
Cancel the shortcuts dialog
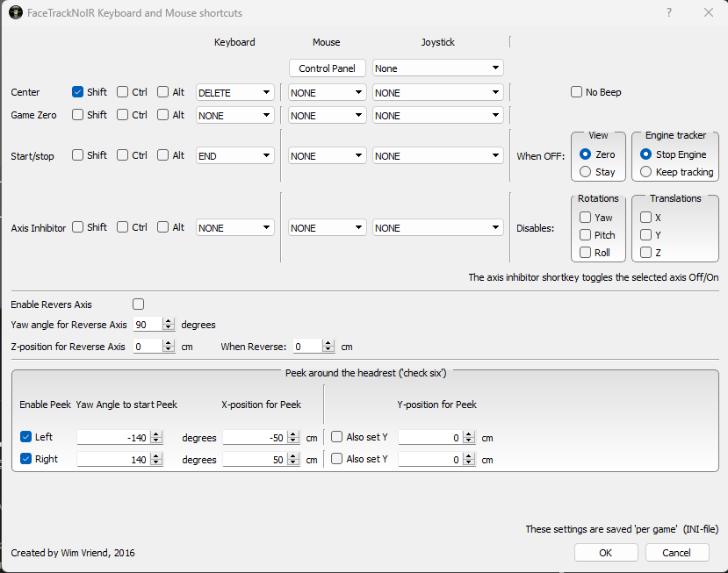(676, 553)
